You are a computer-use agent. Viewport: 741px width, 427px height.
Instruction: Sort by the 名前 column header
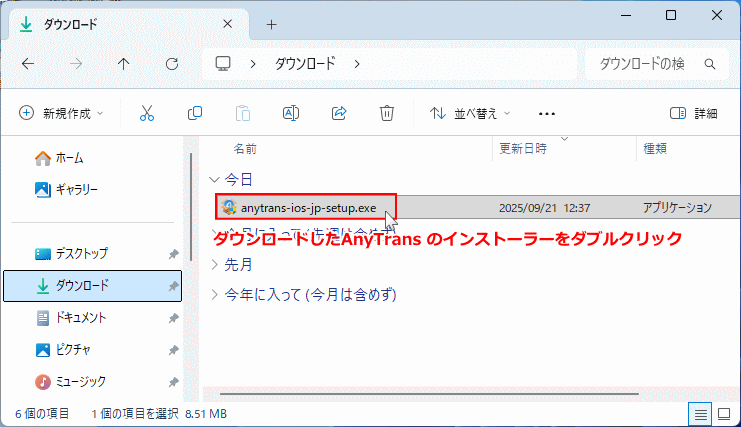coord(245,149)
